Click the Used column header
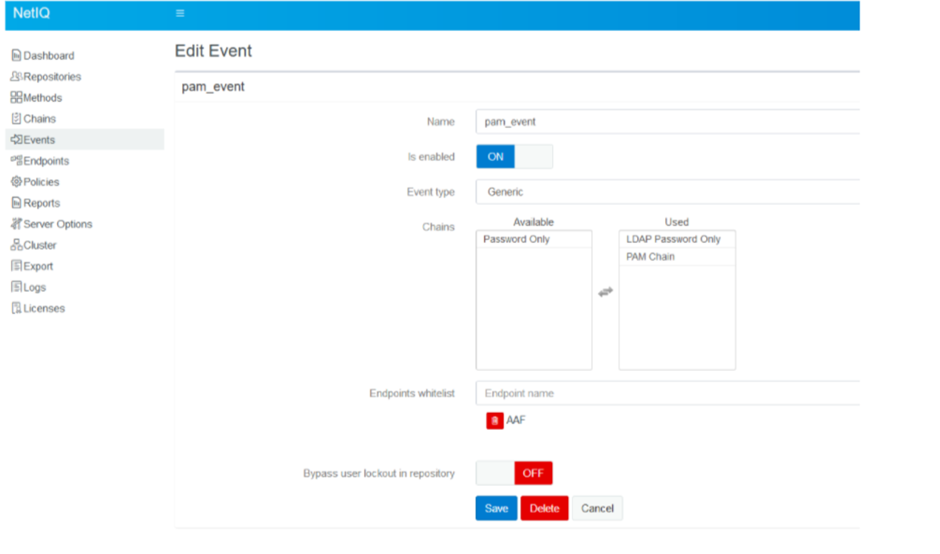The image size is (940, 554). coord(677,222)
